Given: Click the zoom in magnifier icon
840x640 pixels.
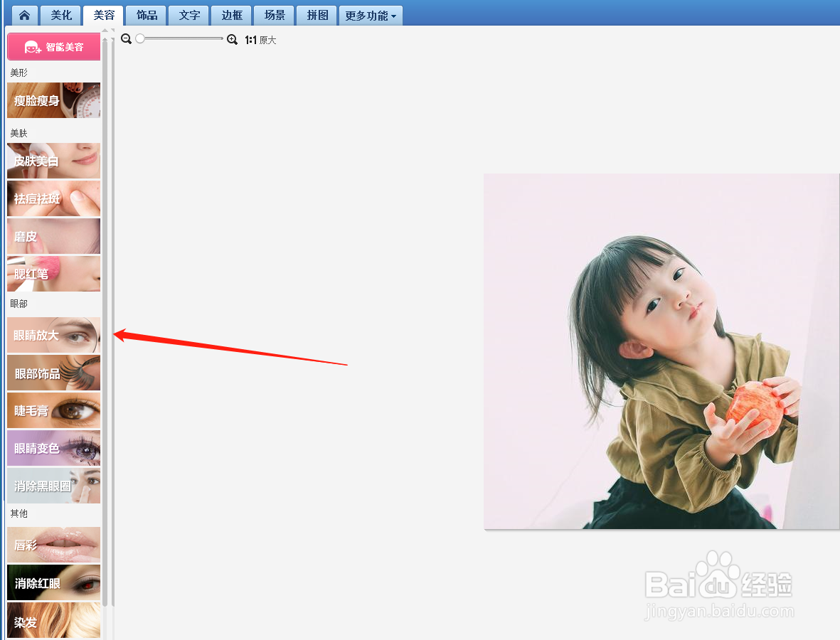Looking at the screenshot, I should [232, 39].
